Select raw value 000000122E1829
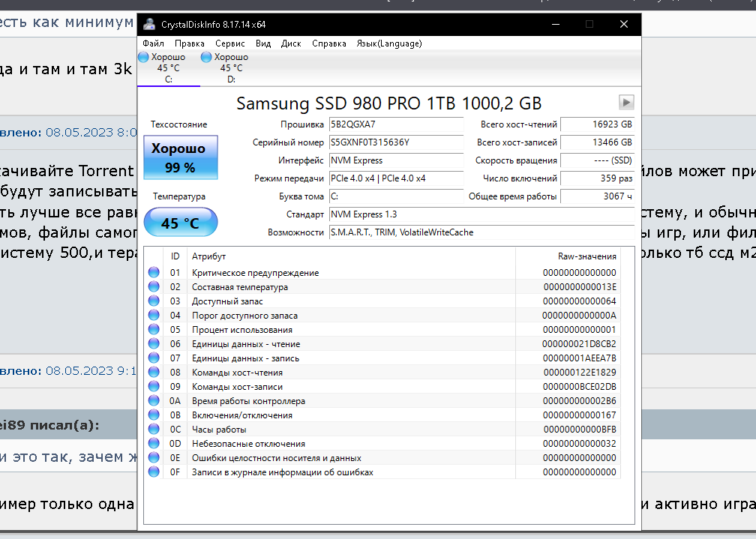The image size is (756, 539). pyautogui.click(x=580, y=372)
